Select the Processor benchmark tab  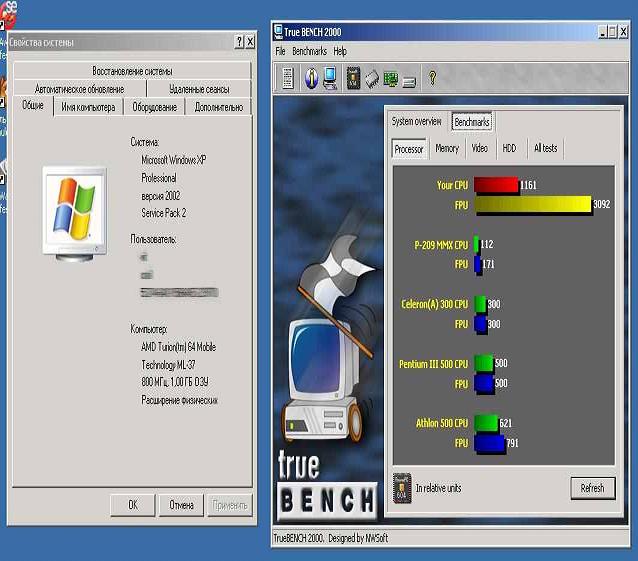coord(409,149)
